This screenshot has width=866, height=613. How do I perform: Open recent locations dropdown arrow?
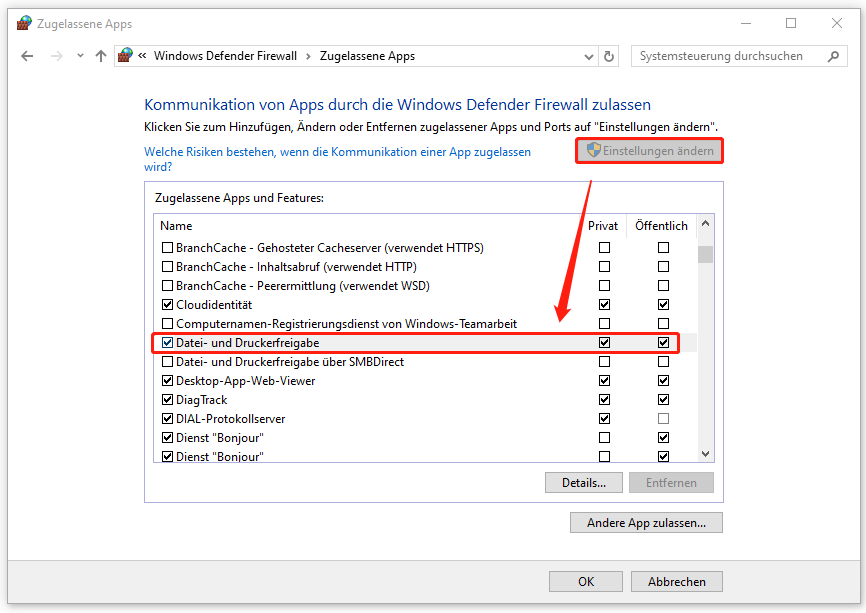click(x=81, y=56)
